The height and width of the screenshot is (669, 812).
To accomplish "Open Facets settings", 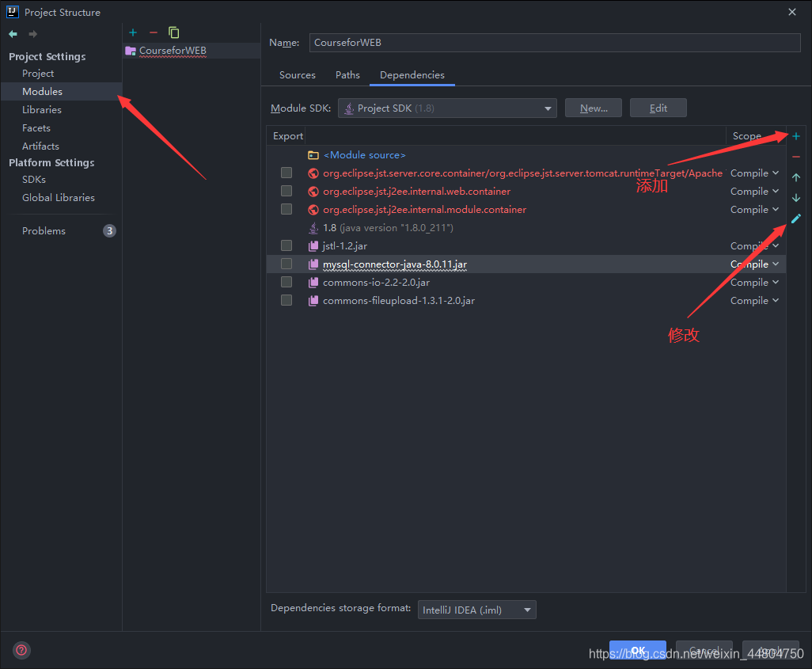I will click(x=36, y=128).
